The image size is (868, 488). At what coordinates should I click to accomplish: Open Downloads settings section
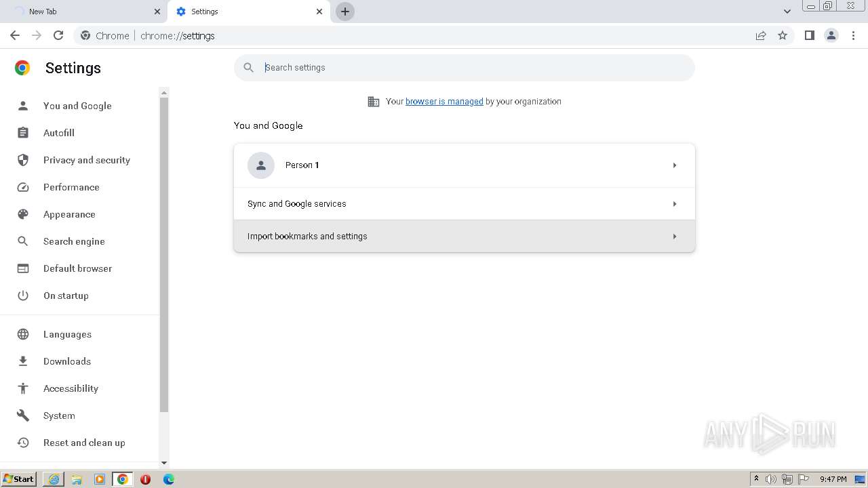click(x=67, y=361)
